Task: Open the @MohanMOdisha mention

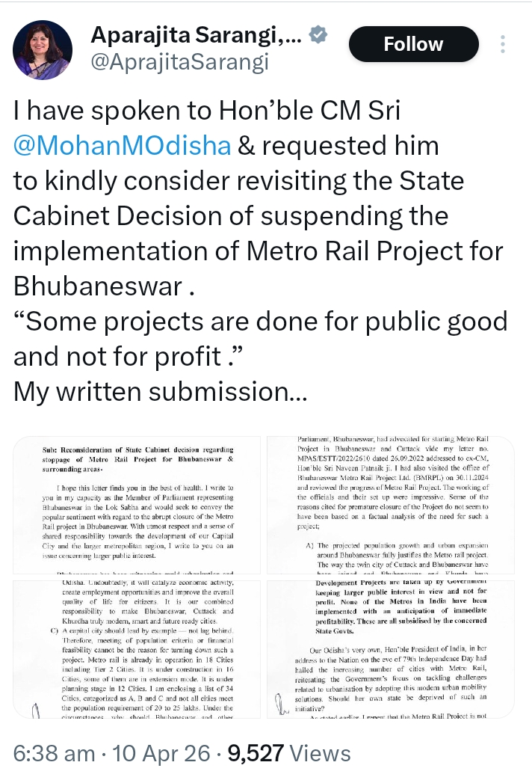Action: [x=122, y=145]
